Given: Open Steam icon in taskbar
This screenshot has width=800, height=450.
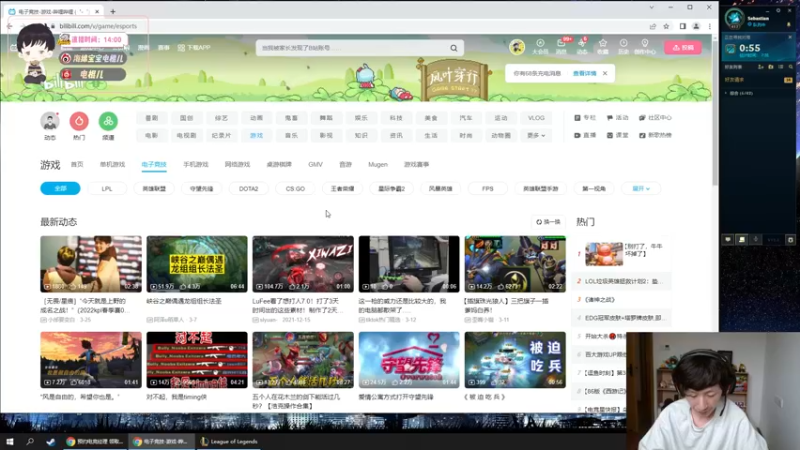Looking at the screenshot, I should [51, 441].
